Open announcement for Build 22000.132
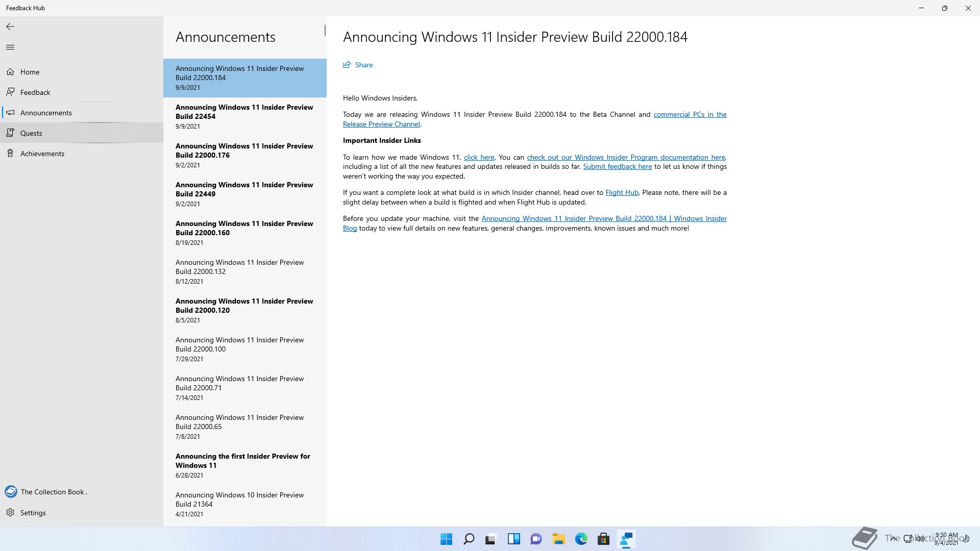This screenshot has height=551, width=980. [x=245, y=272]
